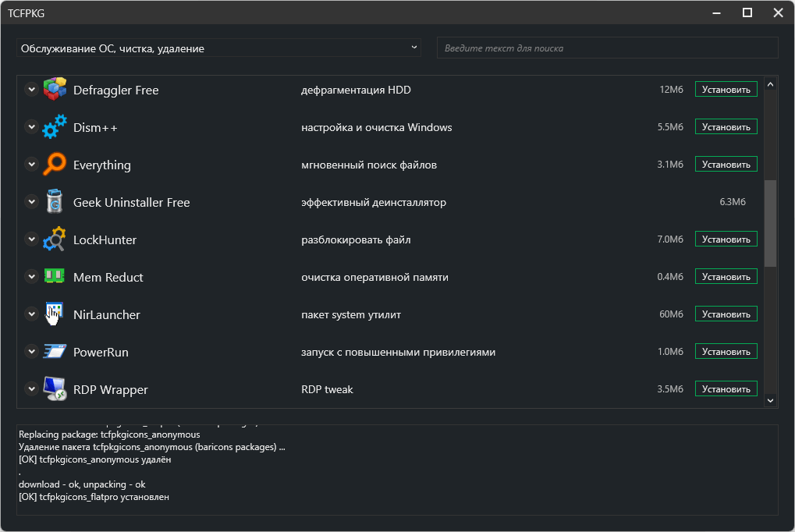Viewport: 795px width, 532px height.
Task: Expand the RDP Wrapper row chevron
Action: pyautogui.click(x=31, y=389)
